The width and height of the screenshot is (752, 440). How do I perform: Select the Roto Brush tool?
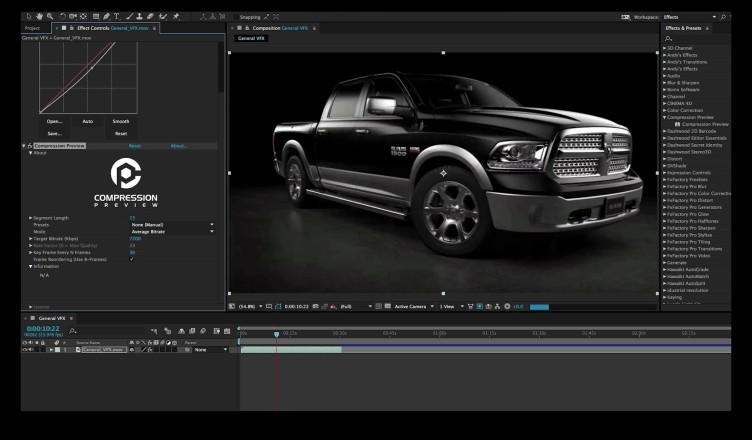pos(163,17)
